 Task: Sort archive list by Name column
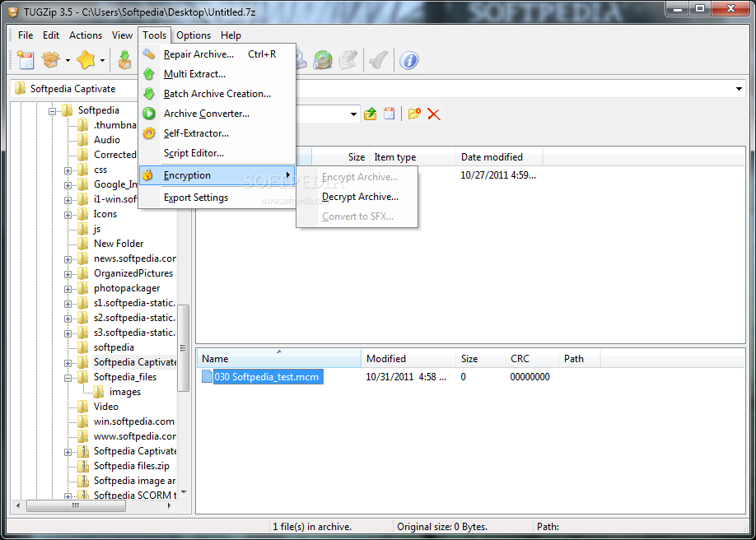tap(279, 359)
